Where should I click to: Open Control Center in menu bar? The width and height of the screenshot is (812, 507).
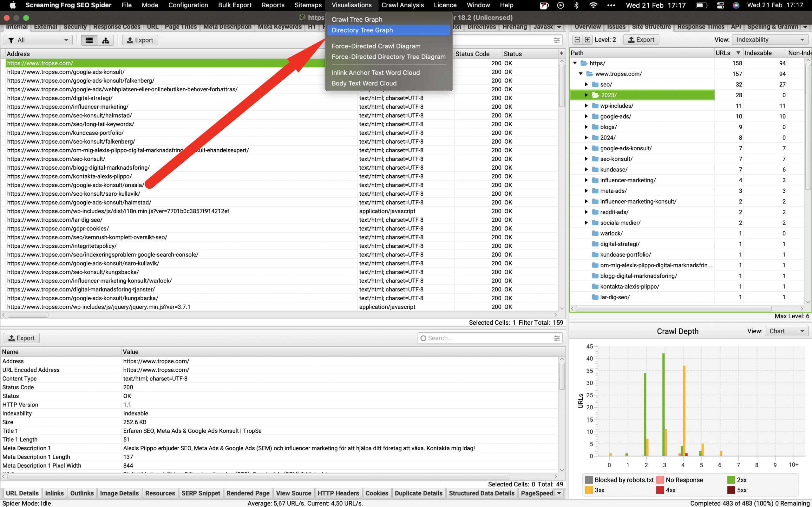point(720,5)
